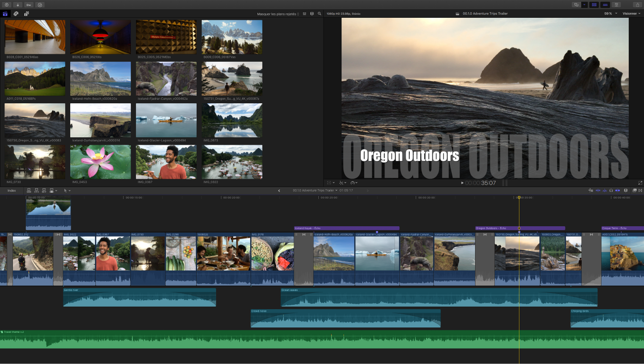Select the IMG_0453 lotus flower clip thumbnail
This screenshot has width=644, height=364.
point(100,162)
